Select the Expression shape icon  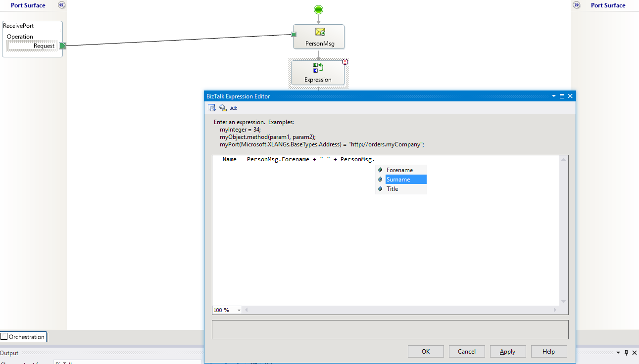pyautogui.click(x=318, y=68)
